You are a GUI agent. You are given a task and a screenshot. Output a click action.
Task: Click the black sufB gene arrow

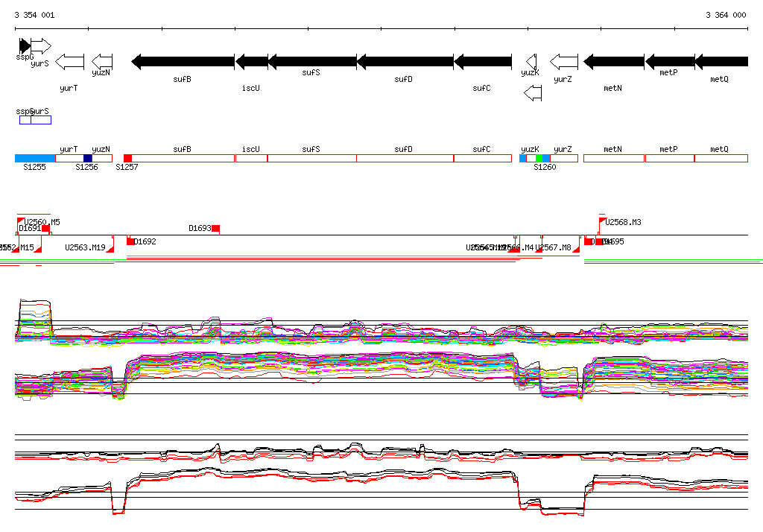(x=183, y=62)
